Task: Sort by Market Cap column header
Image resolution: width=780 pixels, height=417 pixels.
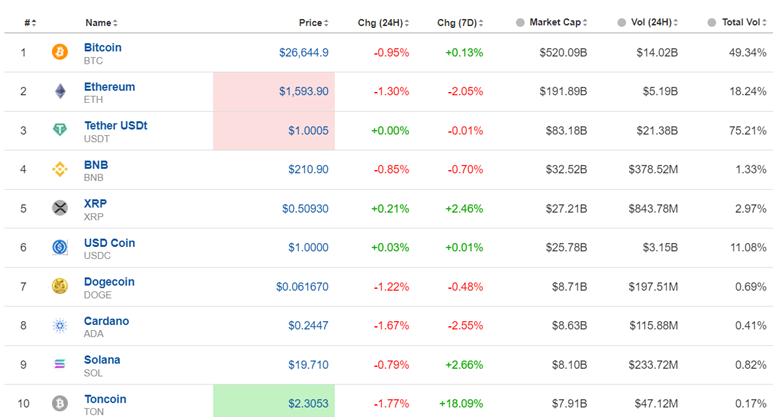Action: 558,22
